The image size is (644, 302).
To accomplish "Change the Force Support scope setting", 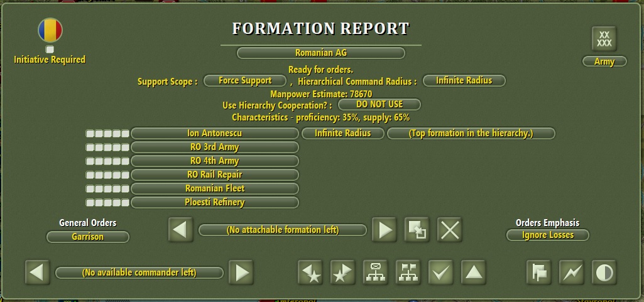I will click(245, 81).
